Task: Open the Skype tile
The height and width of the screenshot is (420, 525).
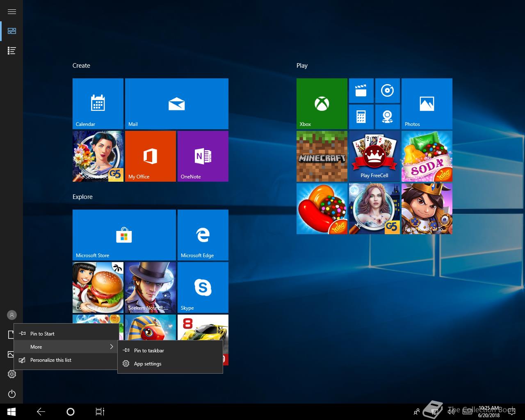Action: click(203, 288)
